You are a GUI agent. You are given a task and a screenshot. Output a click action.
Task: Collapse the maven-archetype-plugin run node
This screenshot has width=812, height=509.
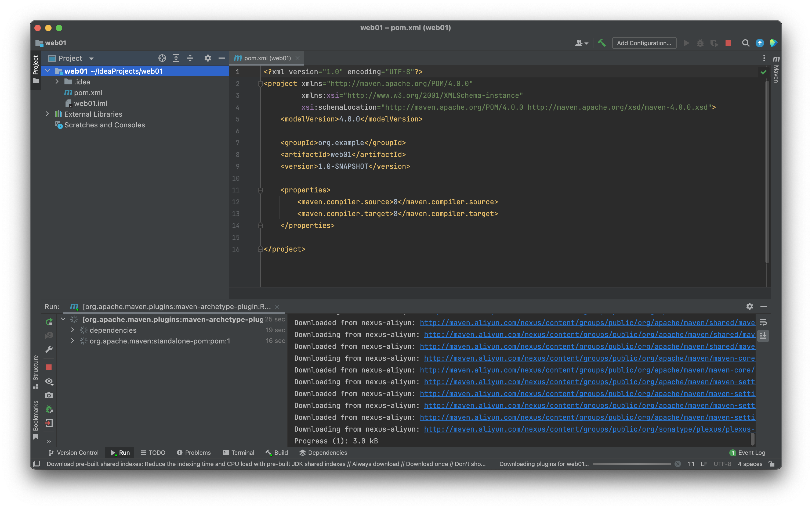(63, 319)
